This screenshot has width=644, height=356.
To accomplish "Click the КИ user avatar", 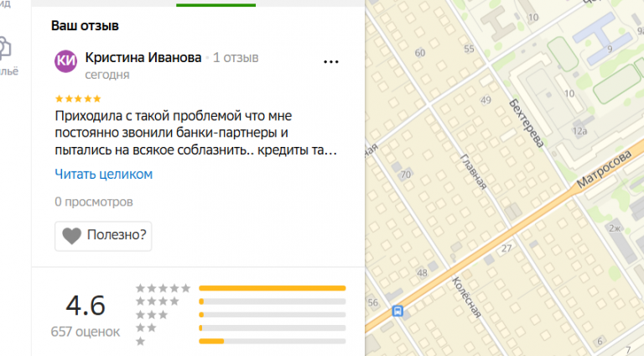I will (x=65, y=61).
